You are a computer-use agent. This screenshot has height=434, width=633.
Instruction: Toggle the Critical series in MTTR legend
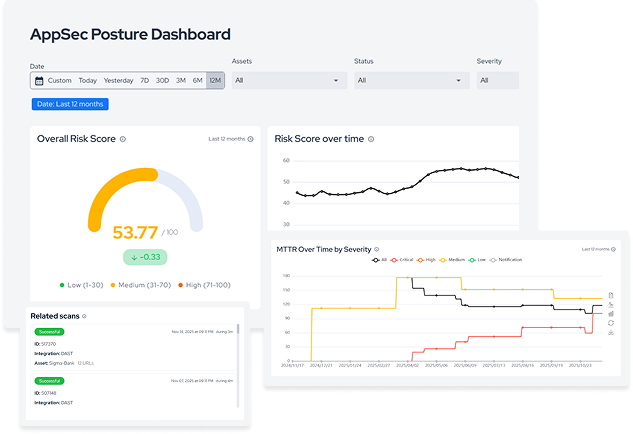[x=402, y=260]
